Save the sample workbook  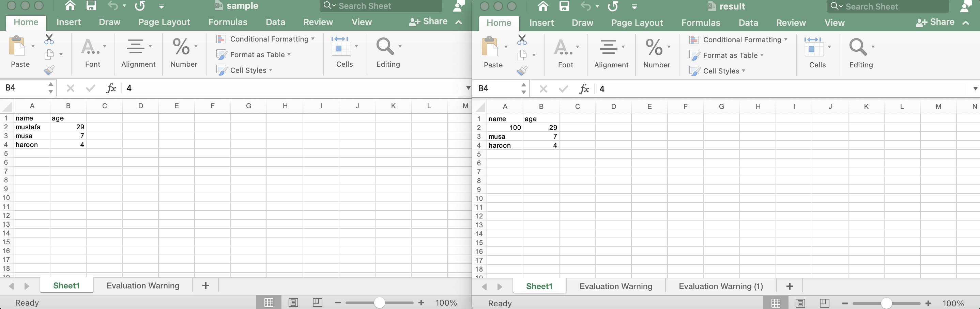click(x=91, y=6)
